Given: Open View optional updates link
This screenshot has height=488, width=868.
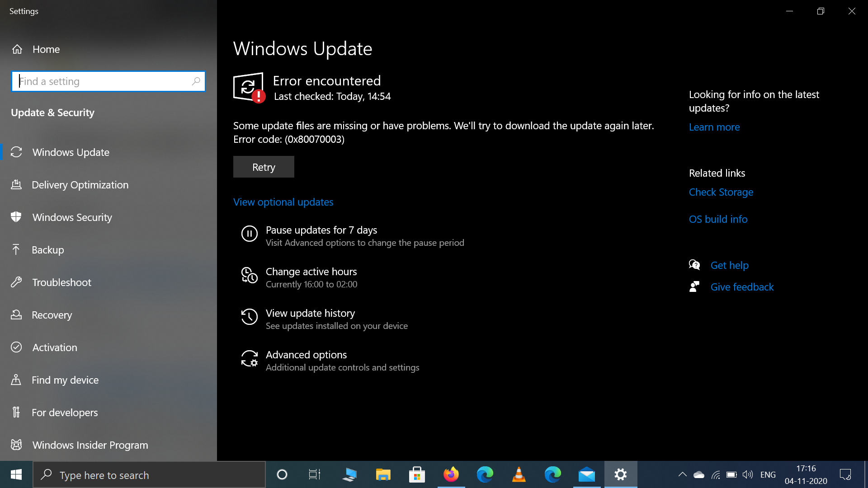Looking at the screenshot, I should pyautogui.click(x=283, y=202).
